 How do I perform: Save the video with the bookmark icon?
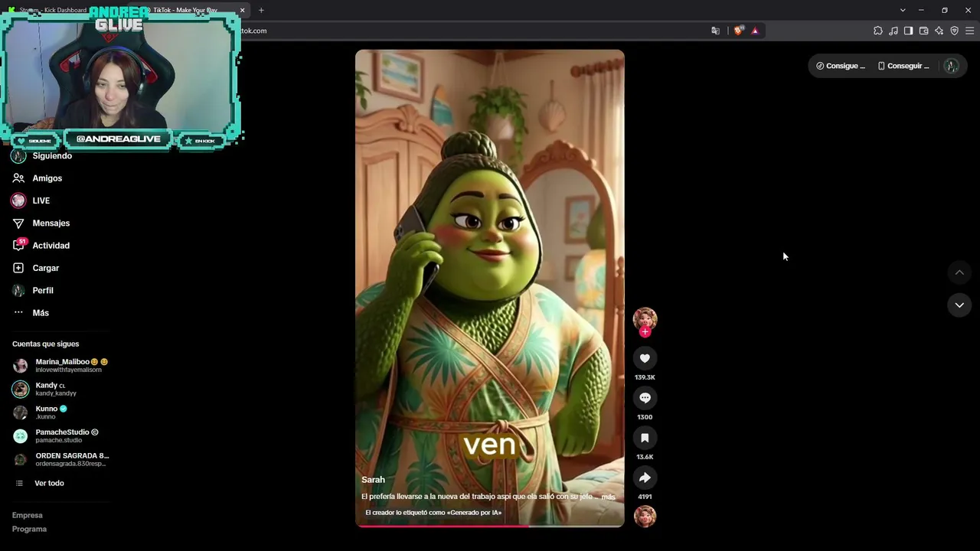click(645, 438)
